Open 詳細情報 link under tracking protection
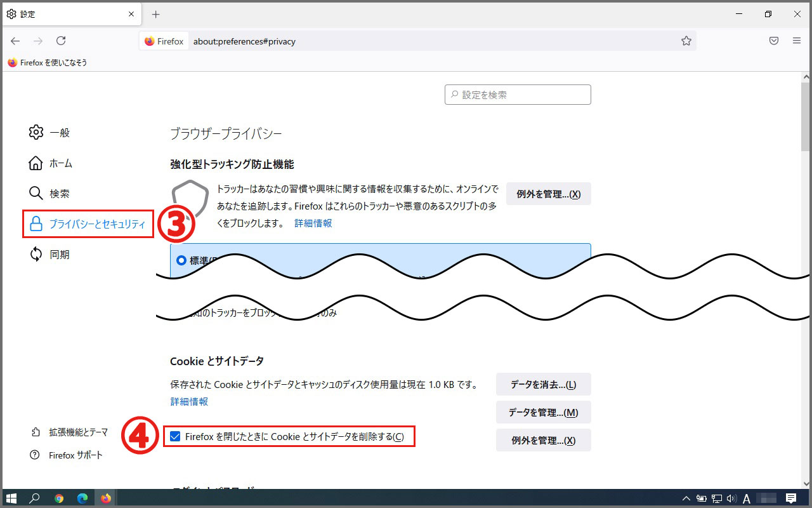This screenshot has height=508, width=812. (x=313, y=224)
